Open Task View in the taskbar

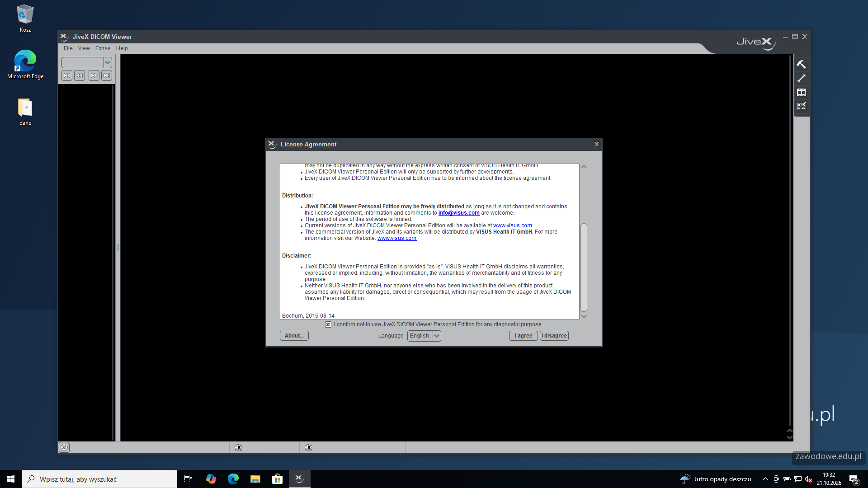click(x=188, y=479)
